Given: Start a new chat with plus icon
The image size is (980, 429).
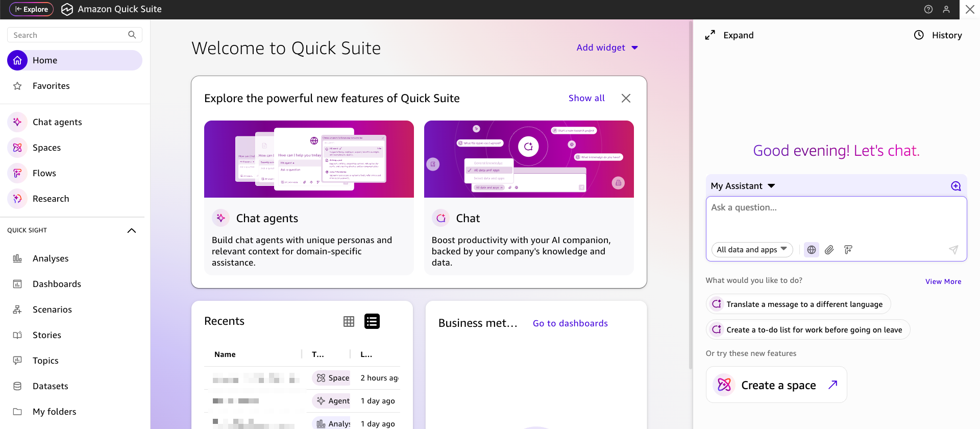Looking at the screenshot, I should tap(955, 186).
